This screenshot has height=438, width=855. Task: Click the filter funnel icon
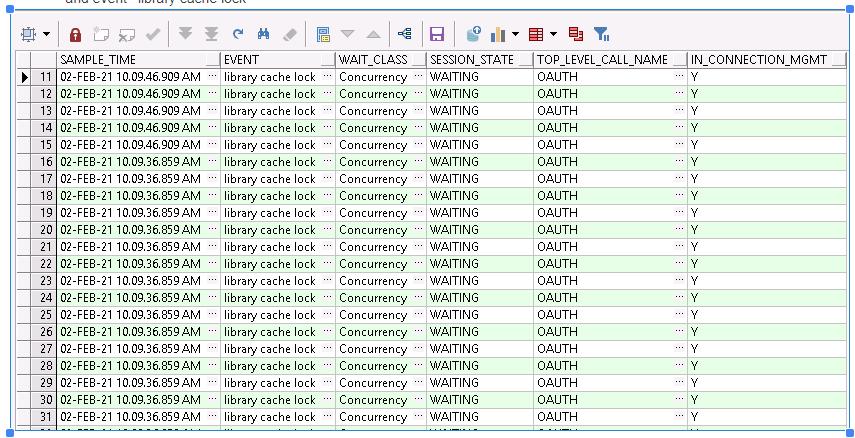602,35
